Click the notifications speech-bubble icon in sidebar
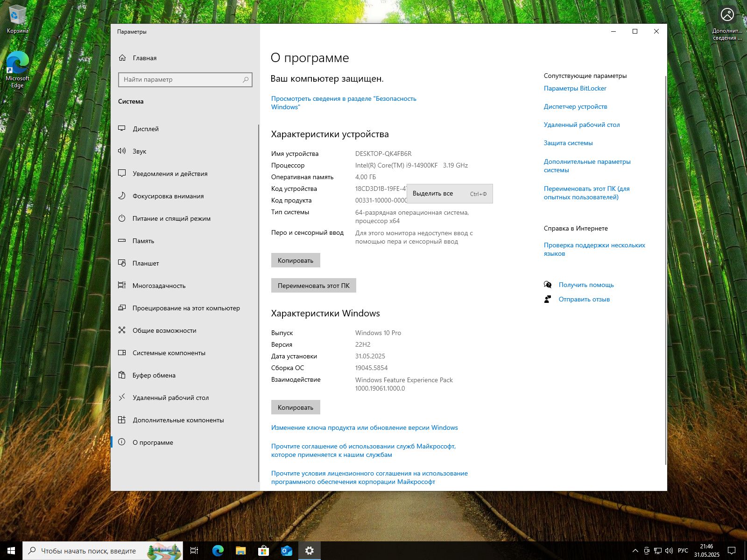Image resolution: width=747 pixels, height=560 pixels. pyautogui.click(x=122, y=173)
